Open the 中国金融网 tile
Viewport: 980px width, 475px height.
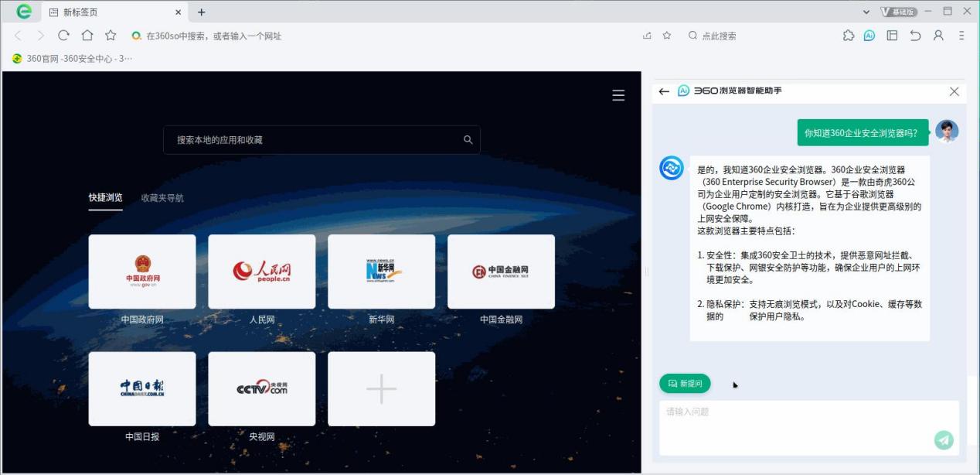(x=501, y=272)
